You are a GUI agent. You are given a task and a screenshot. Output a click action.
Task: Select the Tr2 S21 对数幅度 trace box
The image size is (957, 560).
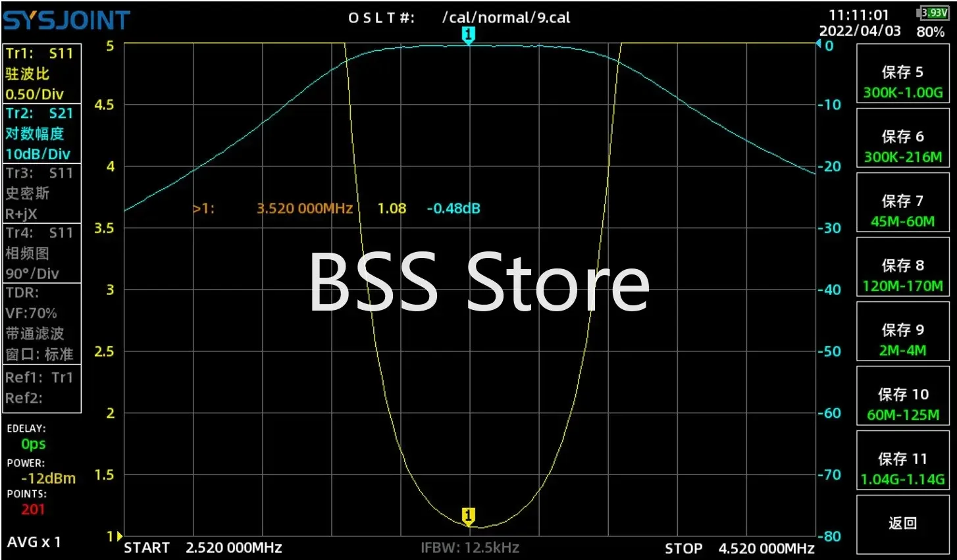42,134
